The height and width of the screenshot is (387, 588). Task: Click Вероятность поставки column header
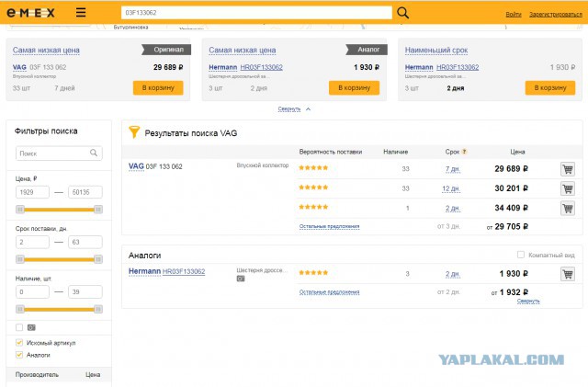(x=331, y=152)
